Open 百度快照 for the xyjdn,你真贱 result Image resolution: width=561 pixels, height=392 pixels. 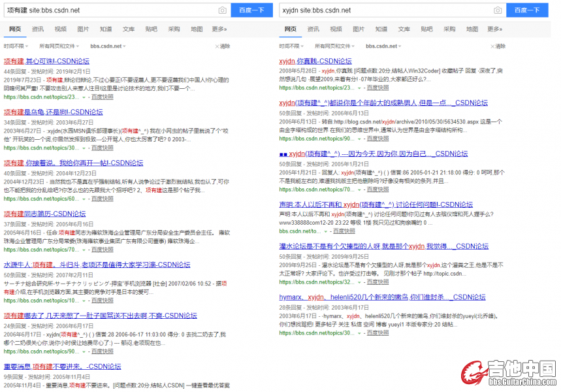(378, 88)
